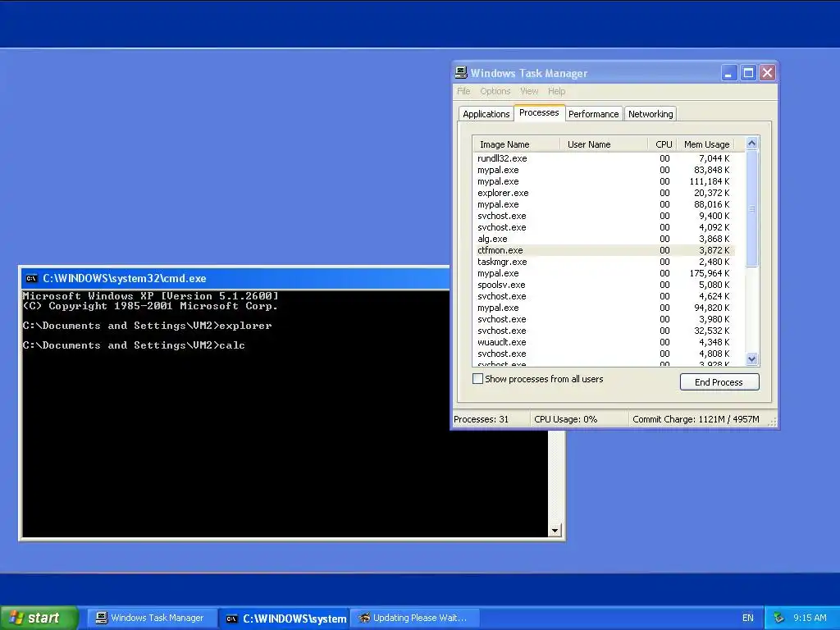Sort by CPU column header
This screenshot has width=840, height=630.
point(662,144)
